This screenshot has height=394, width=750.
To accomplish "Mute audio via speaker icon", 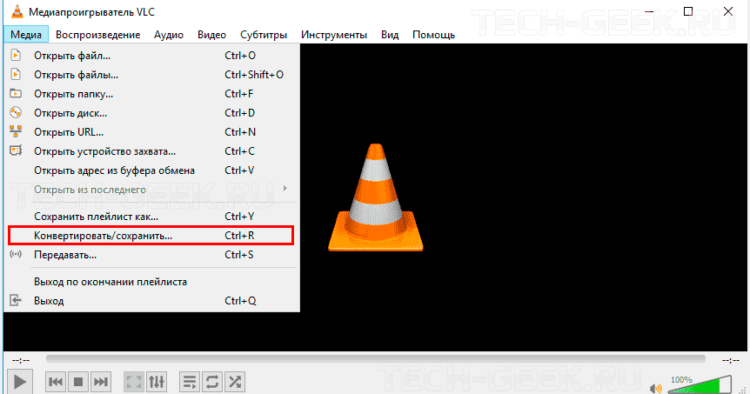I will pyautogui.click(x=656, y=388).
